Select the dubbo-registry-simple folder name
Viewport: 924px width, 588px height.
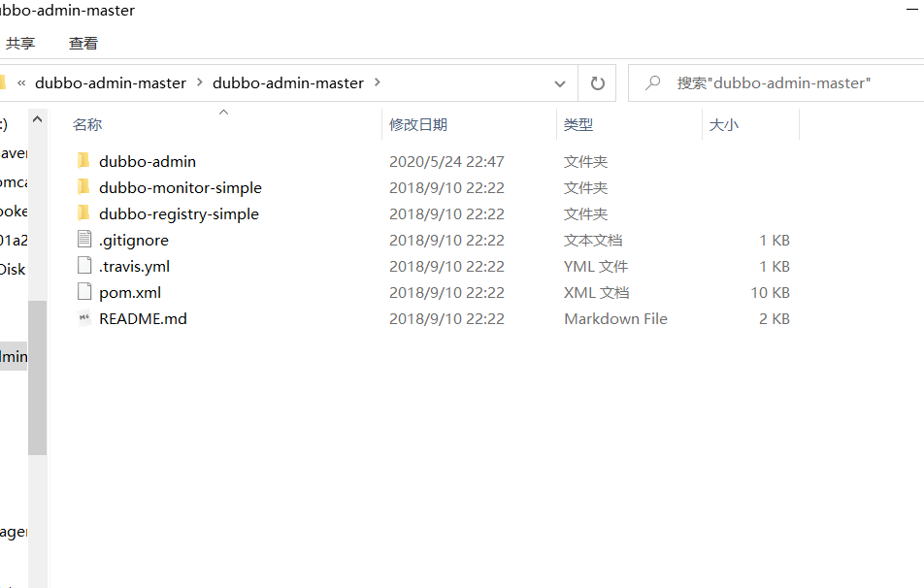179,213
